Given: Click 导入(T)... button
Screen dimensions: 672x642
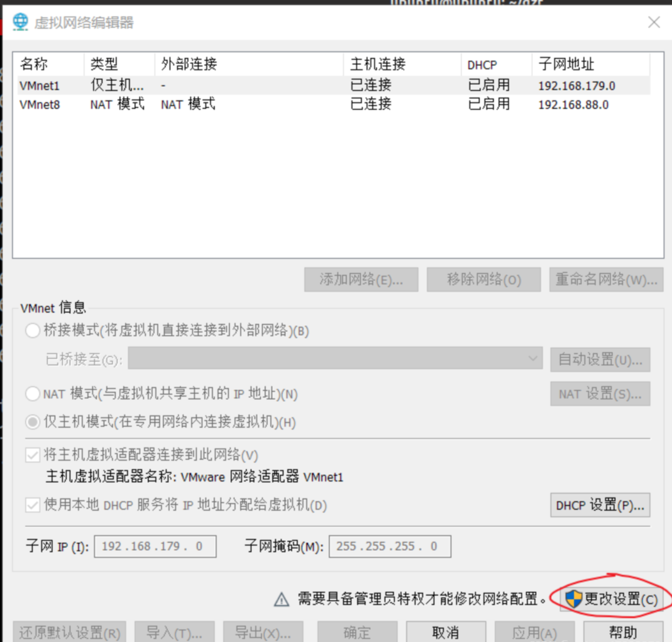Looking at the screenshot, I should point(174,632).
